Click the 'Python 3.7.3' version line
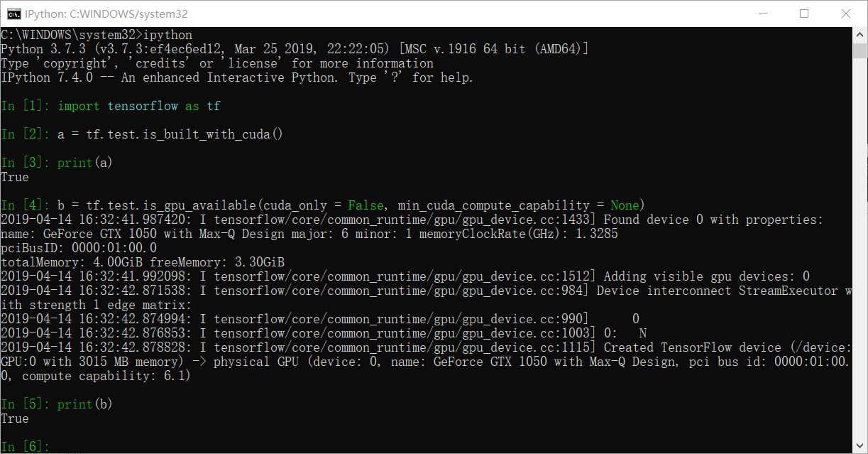This screenshot has height=454, width=868. pos(295,49)
